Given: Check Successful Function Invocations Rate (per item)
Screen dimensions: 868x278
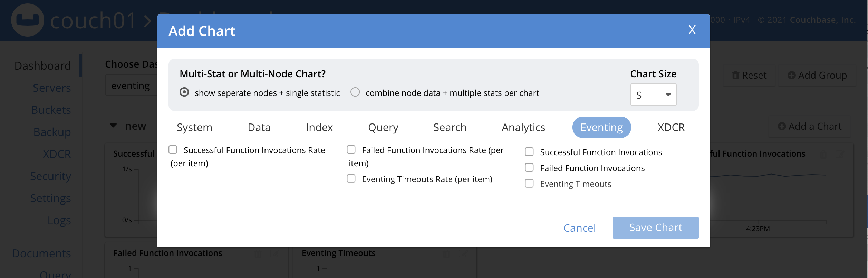Looking at the screenshot, I should pos(173,149).
